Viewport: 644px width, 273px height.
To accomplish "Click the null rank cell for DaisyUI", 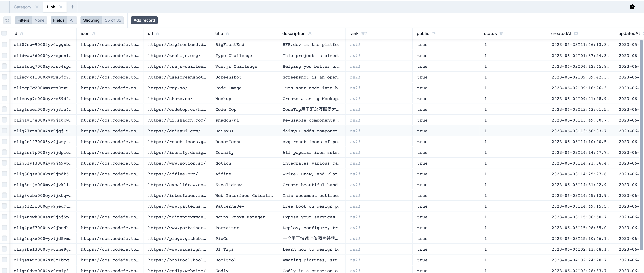I will coord(379,131).
